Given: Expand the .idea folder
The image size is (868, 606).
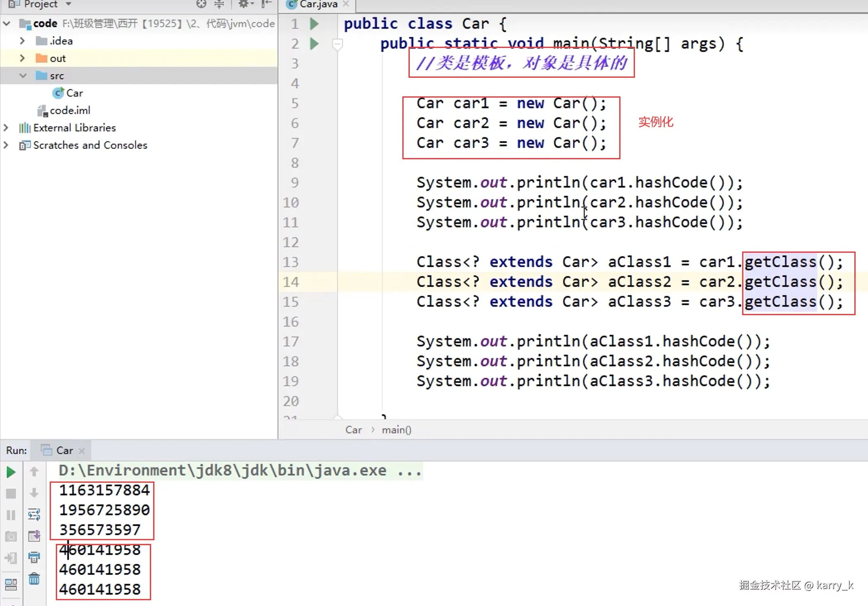Looking at the screenshot, I should pos(22,41).
